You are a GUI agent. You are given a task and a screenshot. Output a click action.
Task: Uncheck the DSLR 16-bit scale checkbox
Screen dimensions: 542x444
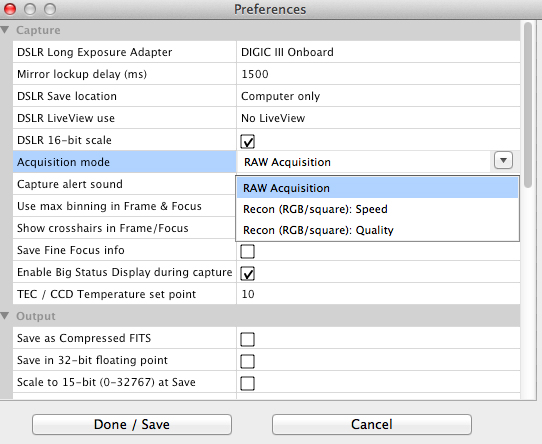pos(247,141)
